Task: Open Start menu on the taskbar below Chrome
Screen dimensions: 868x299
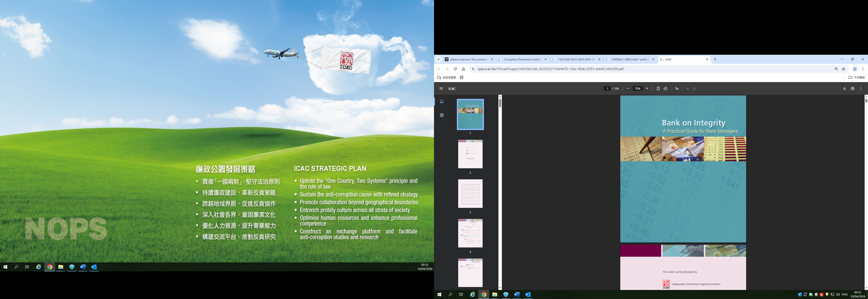Action: [x=439, y=295]
